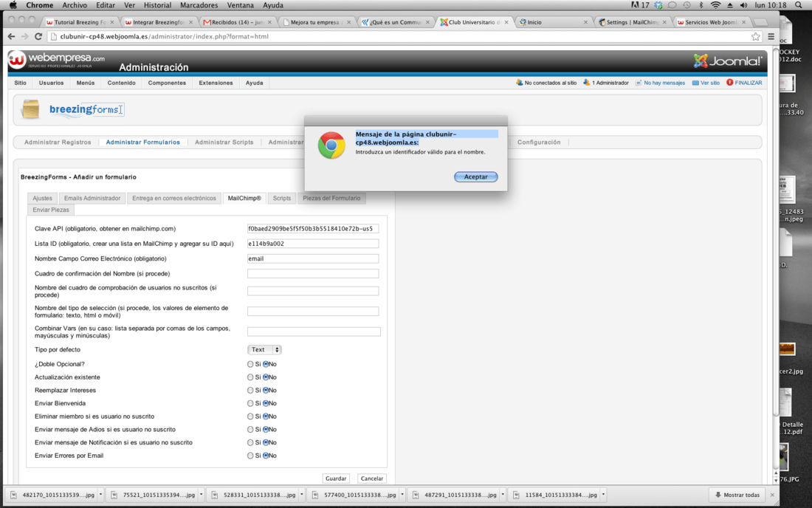Viewport: 812px width, 508px height.
Task: Close the Tutorial Breezing tab
Action: tap(112, 22)
